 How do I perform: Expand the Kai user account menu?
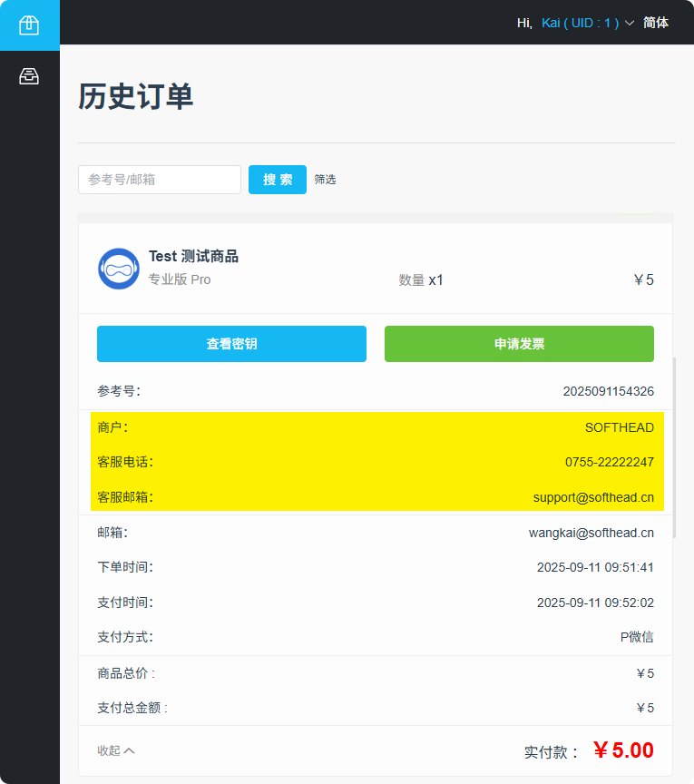pos(580,23)
